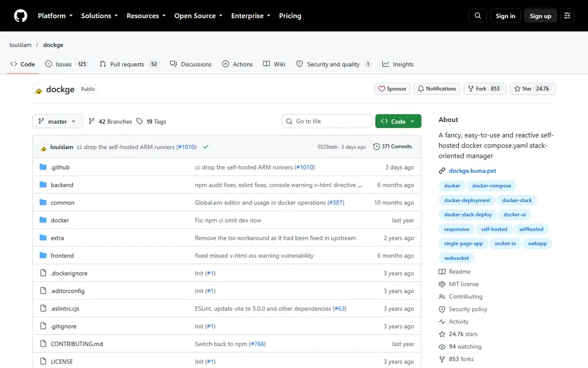Click the .github folder icon
The image size is (588, 368).
click(43, 167)
